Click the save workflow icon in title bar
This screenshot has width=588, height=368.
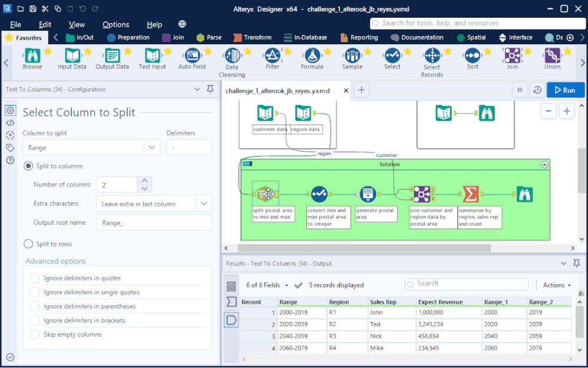[x=32, y=9]
